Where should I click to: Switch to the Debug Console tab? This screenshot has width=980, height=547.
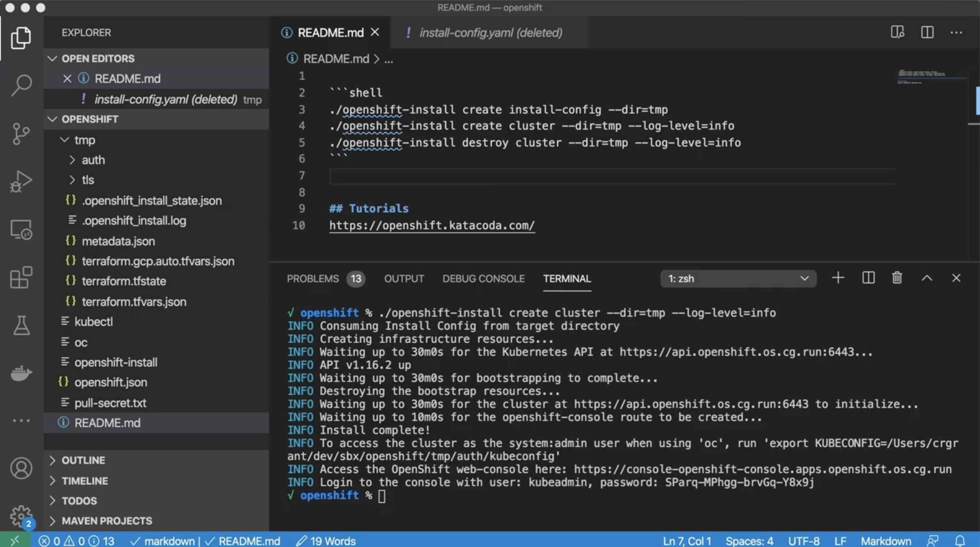[x=484, y=279]
